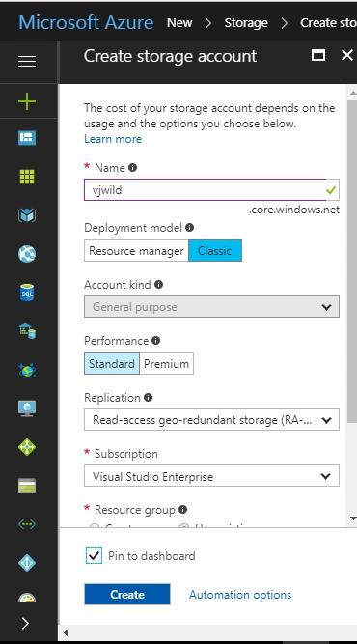Click the Name info icon
357x644 pixels.
tap(132, 167)
